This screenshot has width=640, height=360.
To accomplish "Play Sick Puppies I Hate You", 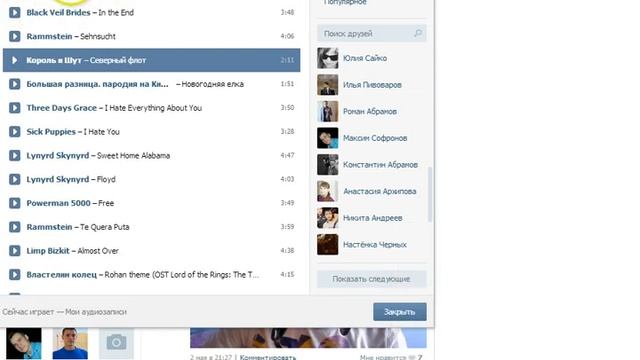I will (x=15, y=132).
